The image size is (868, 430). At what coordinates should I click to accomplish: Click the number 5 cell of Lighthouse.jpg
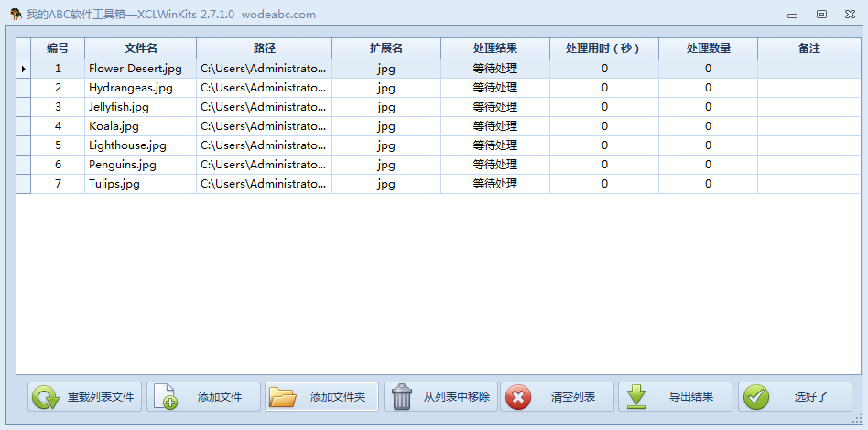(x=58, y=145)
